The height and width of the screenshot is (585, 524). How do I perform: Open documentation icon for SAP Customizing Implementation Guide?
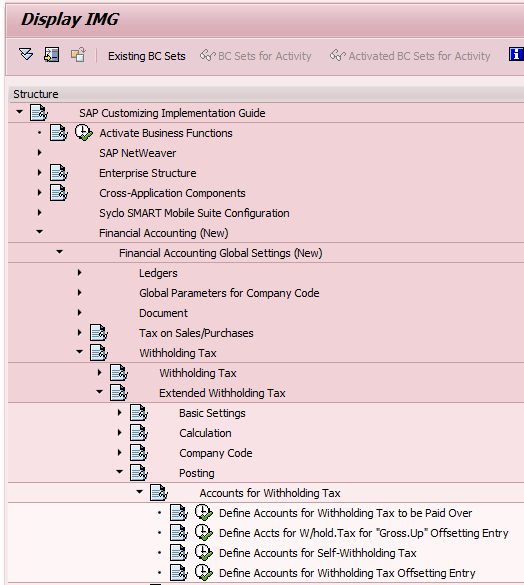tap(39, 113)
